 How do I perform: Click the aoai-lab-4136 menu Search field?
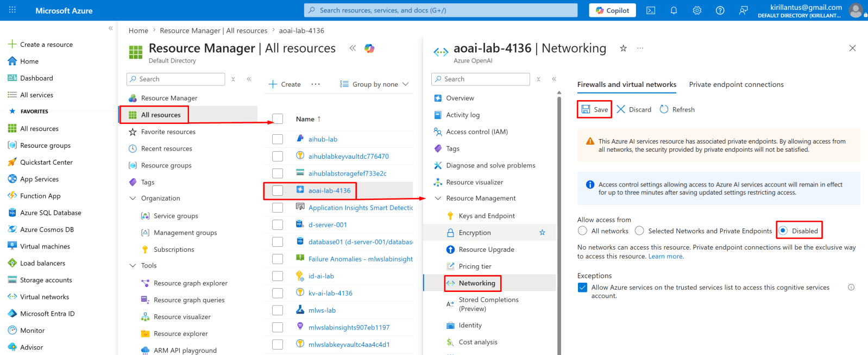click(481, 79)
